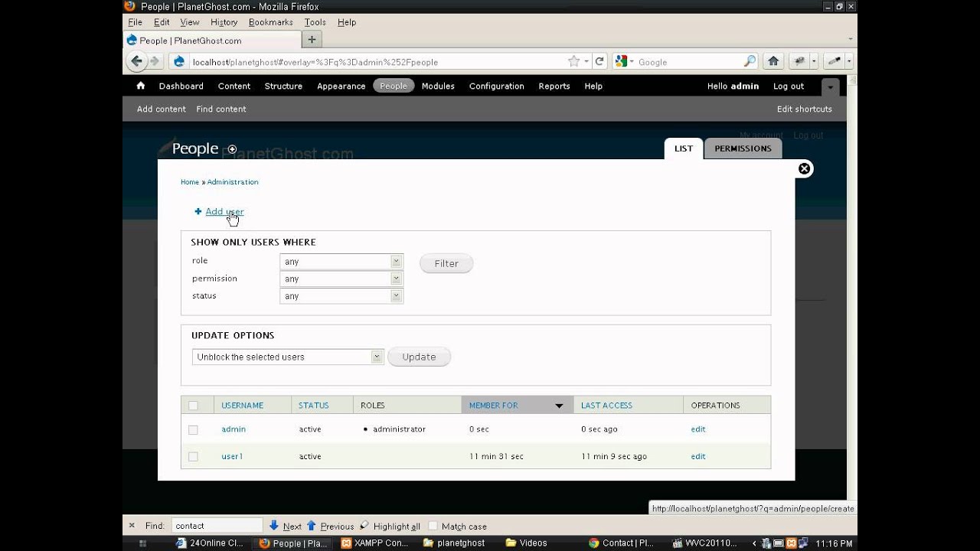980x551 pixels.
Task: Select the user1 row checkbox
Action: (193, 457)
